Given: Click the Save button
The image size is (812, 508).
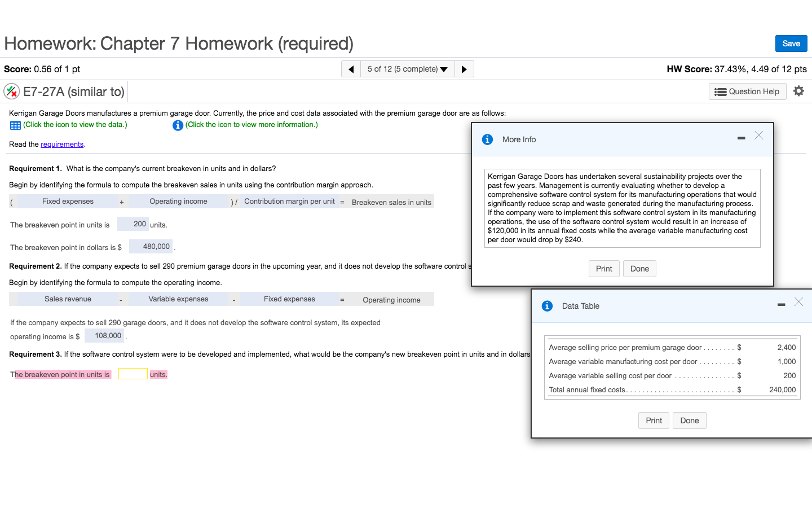Looking at the screenshot, I should click(x=791, y=43).
